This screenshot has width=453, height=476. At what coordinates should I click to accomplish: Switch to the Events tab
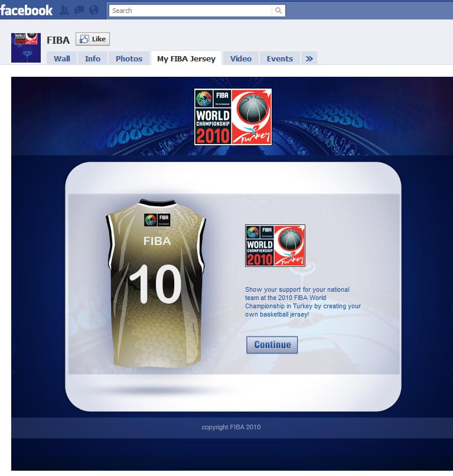click(280, 58)
